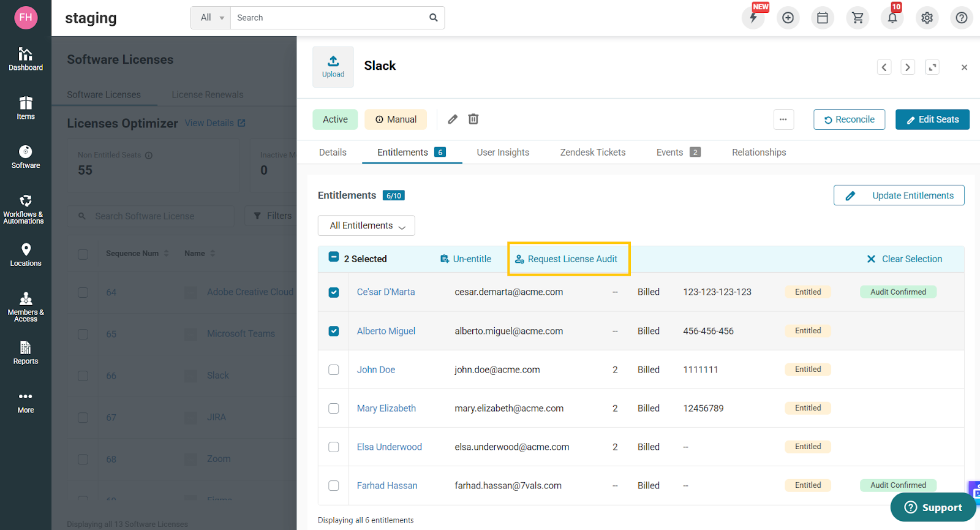Sort by Name column
The image size is (980, 530).
(200, 253)
